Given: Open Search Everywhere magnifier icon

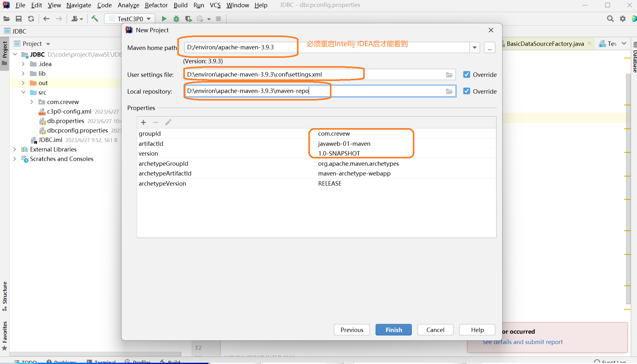Looking at the screenshot, I should 610,19.
